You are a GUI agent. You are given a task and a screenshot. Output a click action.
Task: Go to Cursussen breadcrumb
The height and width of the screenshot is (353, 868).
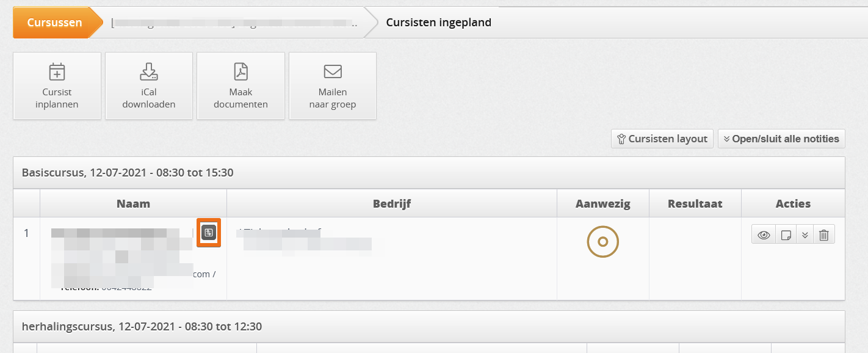coord(55,23)
